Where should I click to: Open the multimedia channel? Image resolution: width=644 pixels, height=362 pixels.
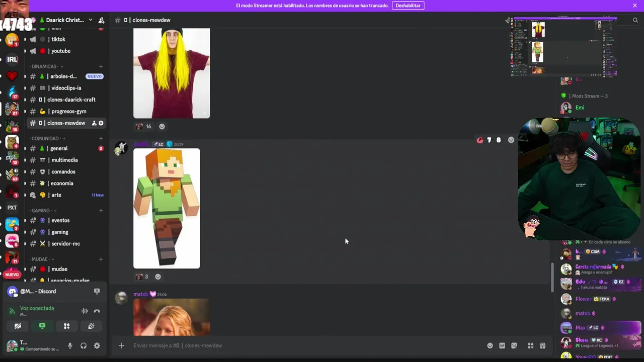point(65,160)
